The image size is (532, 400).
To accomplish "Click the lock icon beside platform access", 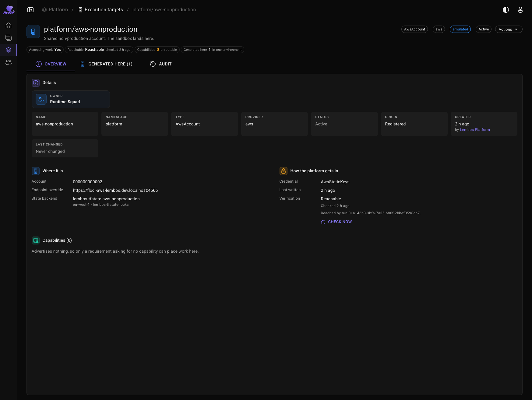I will click(284, 171).
